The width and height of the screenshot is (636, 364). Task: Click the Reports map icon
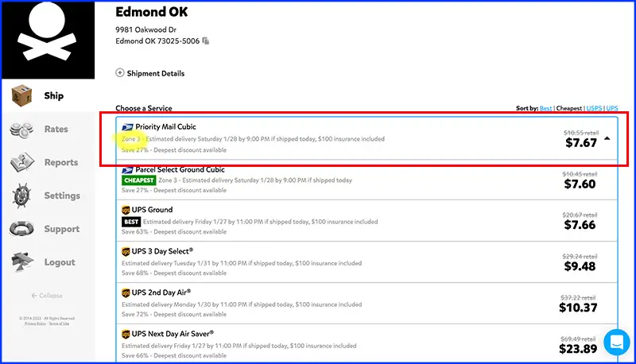coord(22,162)
